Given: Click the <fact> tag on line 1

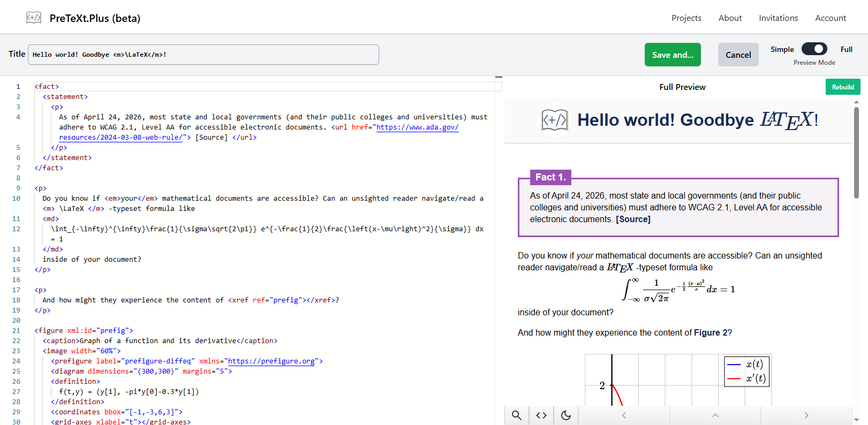Looking at the screenshot, I should tap(47, 86).
